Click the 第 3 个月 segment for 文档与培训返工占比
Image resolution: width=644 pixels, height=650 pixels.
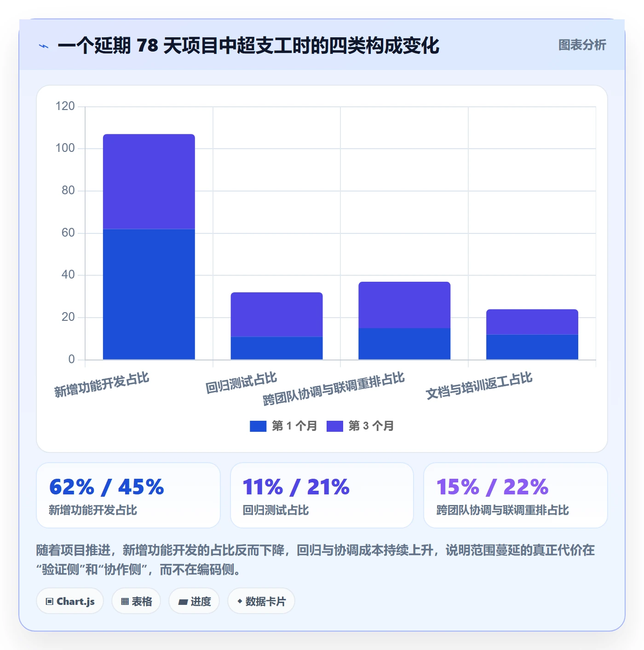tap(532, 322)
